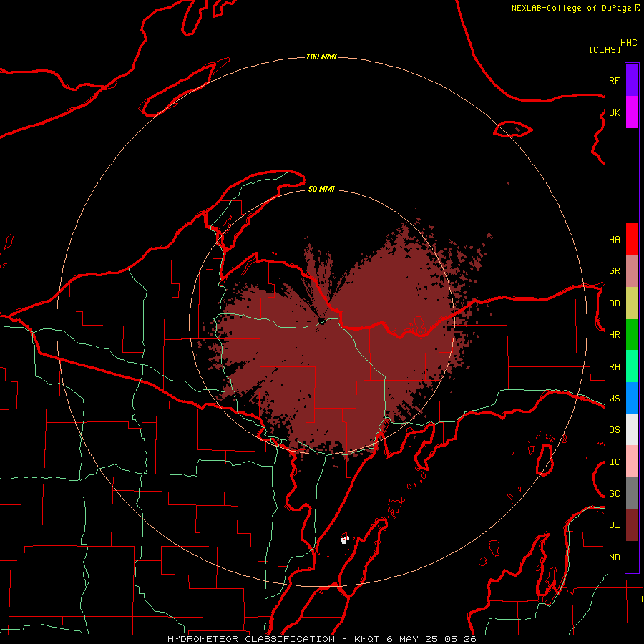Screen dimensions: 644x644
Task: Click the RA light-green legend swatch
Action: (x=632, y=366)
